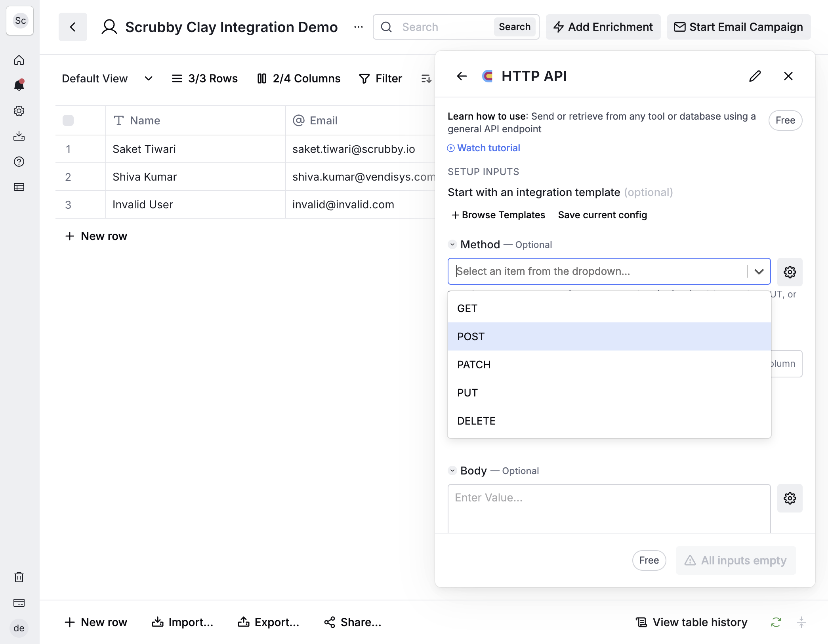Viewport: 828px width, 644px height.
Task: Go back with the HTTP API panel arrow
Action: click(462, 76)
